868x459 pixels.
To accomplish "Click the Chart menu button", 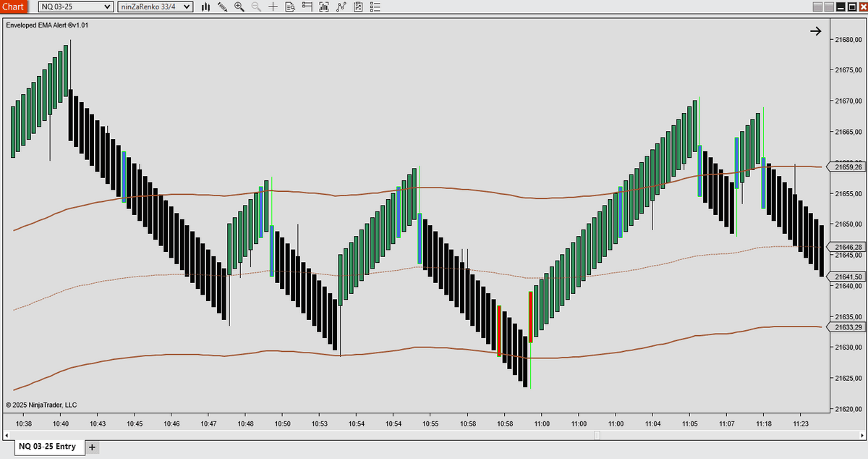I will [14, 7].
